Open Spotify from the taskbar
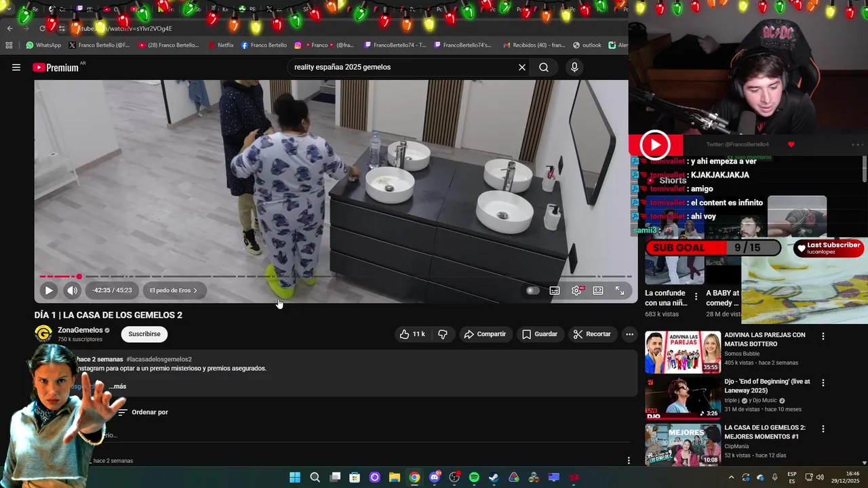The image size is (868, 488). [x=474, y=477]
